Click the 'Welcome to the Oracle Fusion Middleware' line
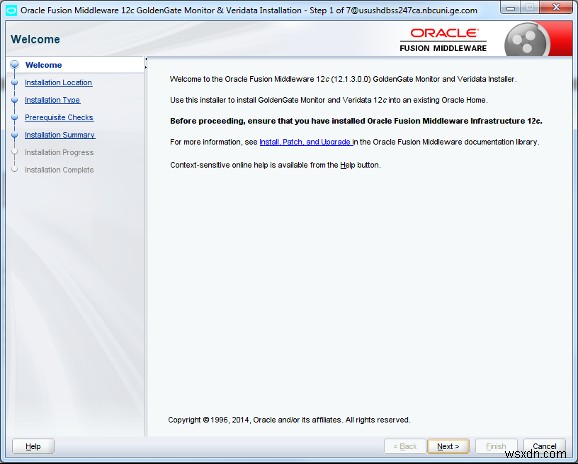578x464 pixels. coord(343,79)
